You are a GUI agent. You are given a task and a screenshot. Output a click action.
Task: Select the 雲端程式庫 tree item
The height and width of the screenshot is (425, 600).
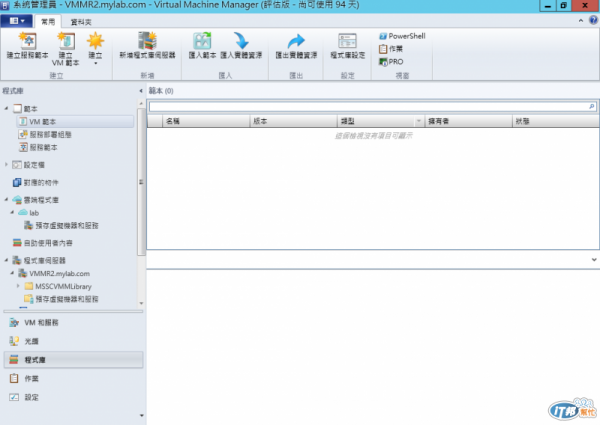(36, 200)
